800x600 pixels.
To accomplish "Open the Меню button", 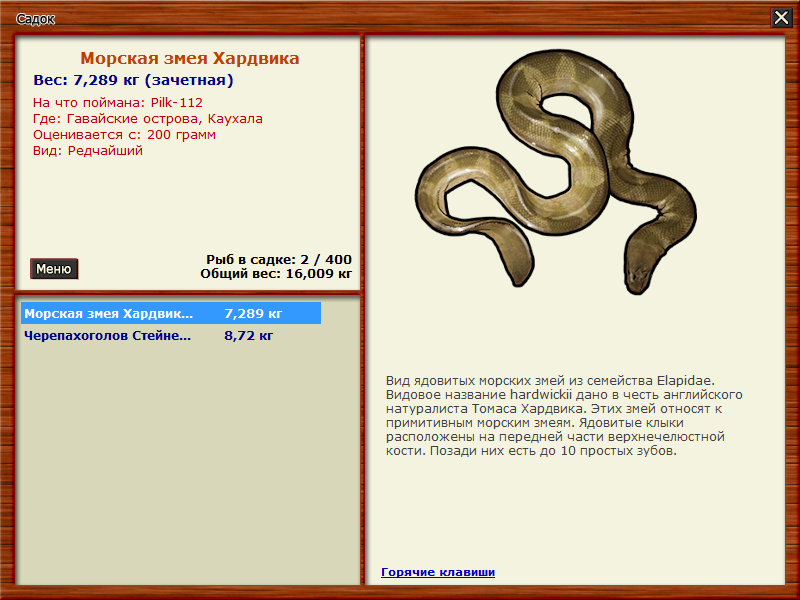I will (x=54, y=269).
